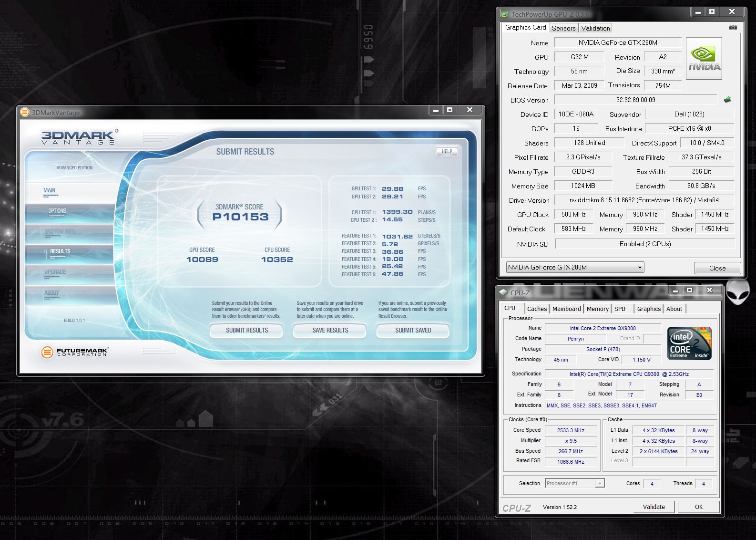Click the Intel Core 2 Extreme logo in CPU-Z
The image size is (756, 540).
(689, 343)
